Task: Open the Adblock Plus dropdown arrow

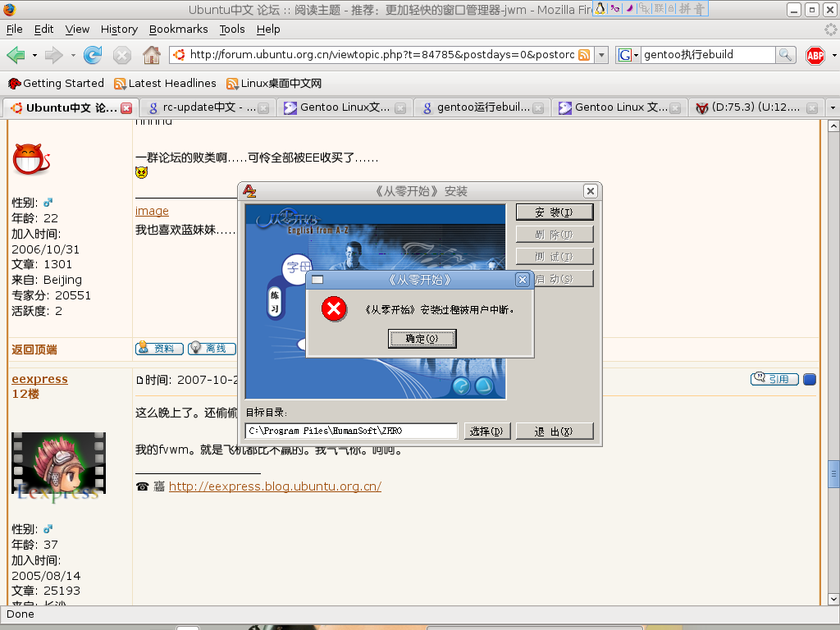Action: [833, 55]
